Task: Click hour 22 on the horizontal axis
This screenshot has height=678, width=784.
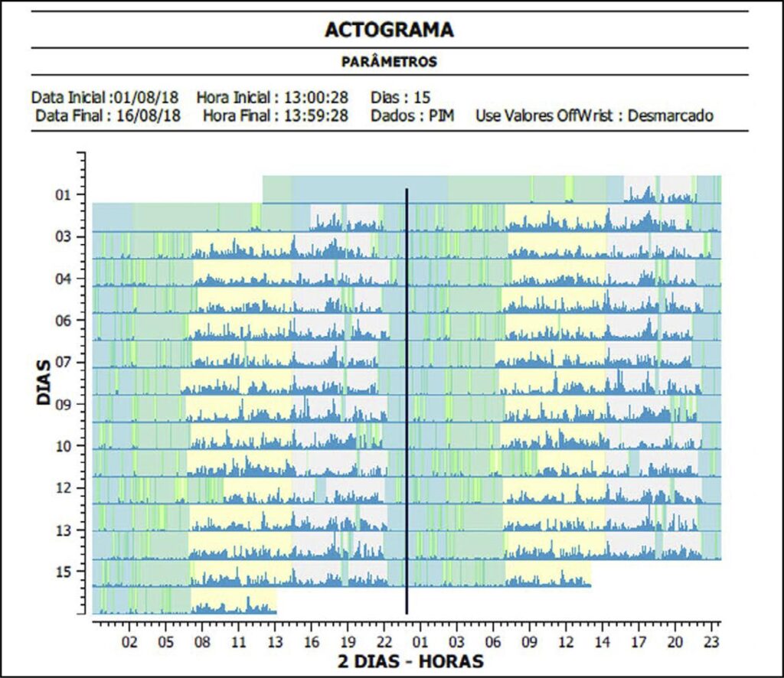Action: pos(384,641)
